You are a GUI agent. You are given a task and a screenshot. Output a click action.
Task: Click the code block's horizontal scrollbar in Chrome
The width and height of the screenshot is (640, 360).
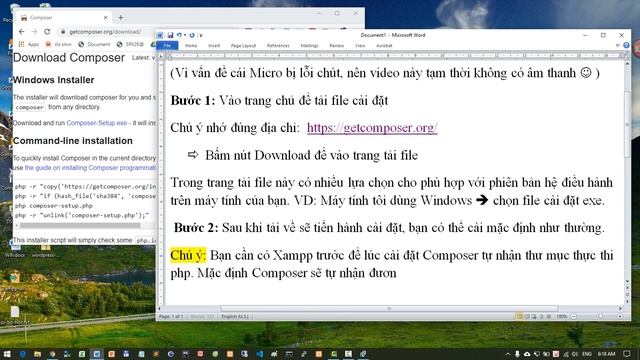tap(80, 225)
